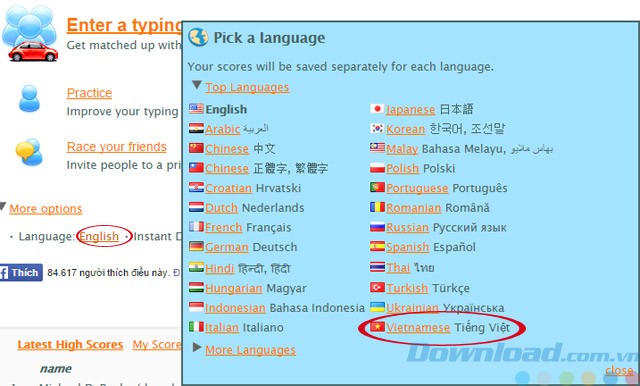Choose the Hindi language link

tap(219, 268)
